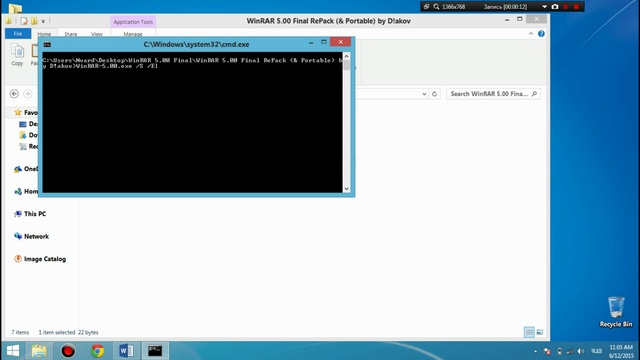The image size is (640, 360).
Task: Open Action Center flag in tray
Action: click(547, 351)
